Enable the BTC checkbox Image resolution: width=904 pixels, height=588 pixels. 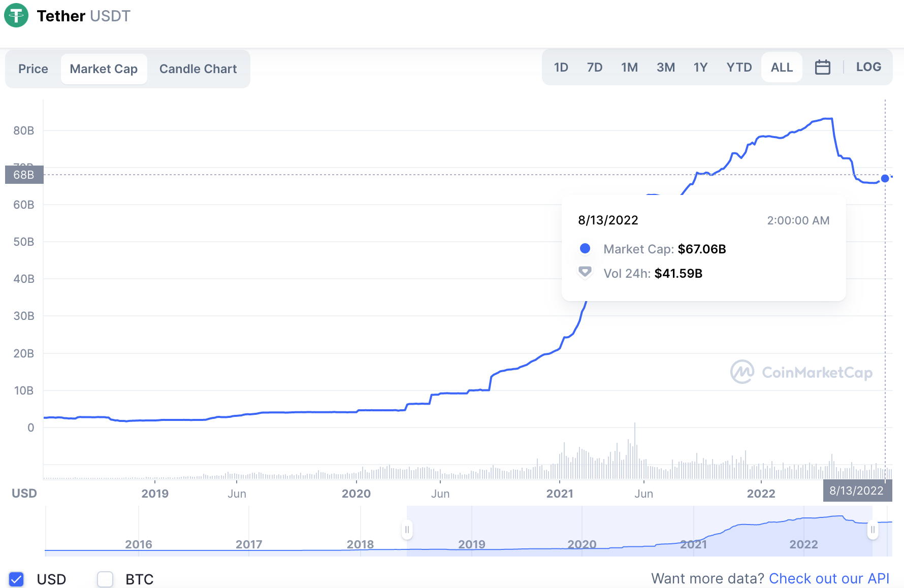pos(105,579)
